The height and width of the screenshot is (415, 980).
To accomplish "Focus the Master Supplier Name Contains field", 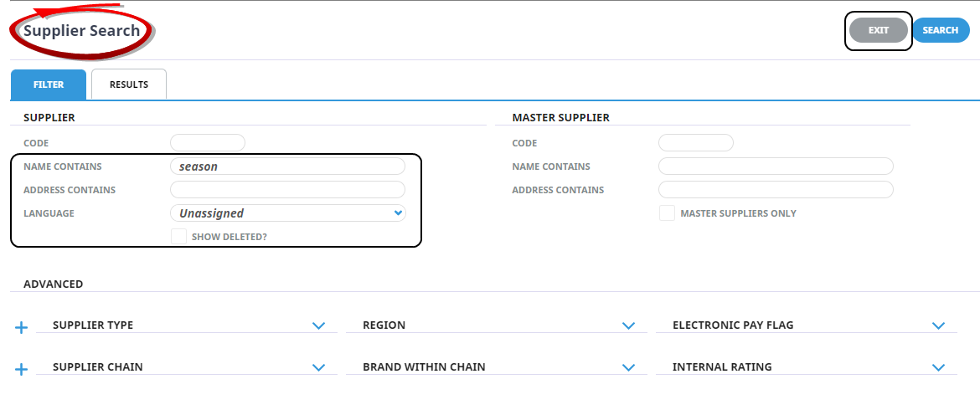I will tap(776, 167).
